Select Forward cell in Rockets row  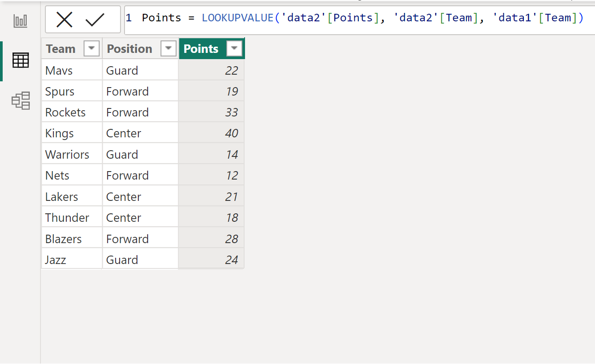pos(141,112)
